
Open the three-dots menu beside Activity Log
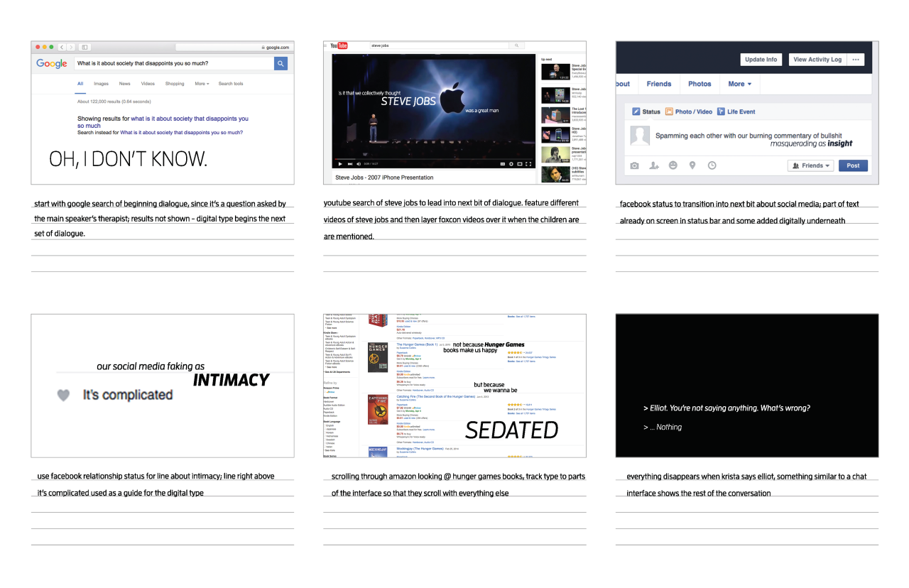[856, 60]
